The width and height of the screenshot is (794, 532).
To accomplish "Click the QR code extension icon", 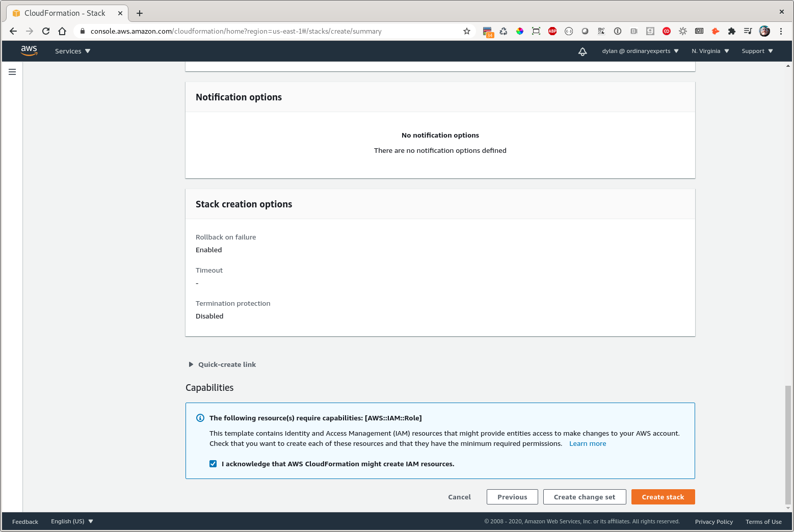I will (601, 31).
